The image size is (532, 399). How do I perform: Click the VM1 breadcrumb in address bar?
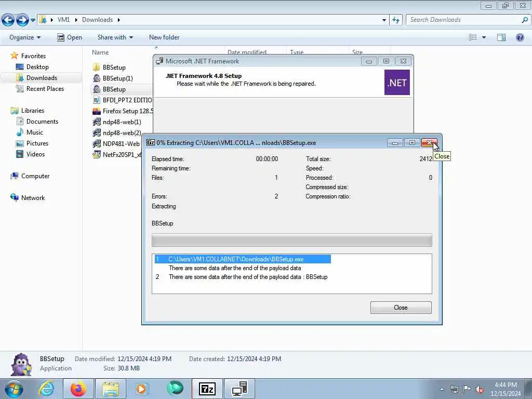[64, 20]
